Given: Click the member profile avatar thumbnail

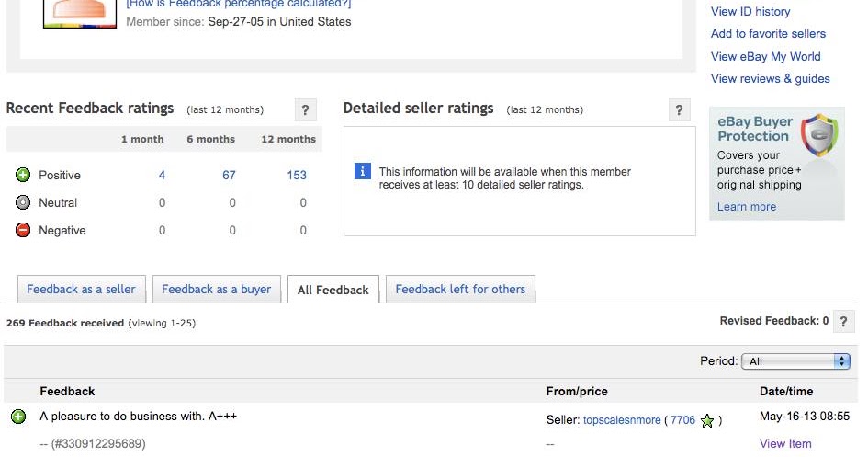Looking at the screenshot, I should point(80,13).
